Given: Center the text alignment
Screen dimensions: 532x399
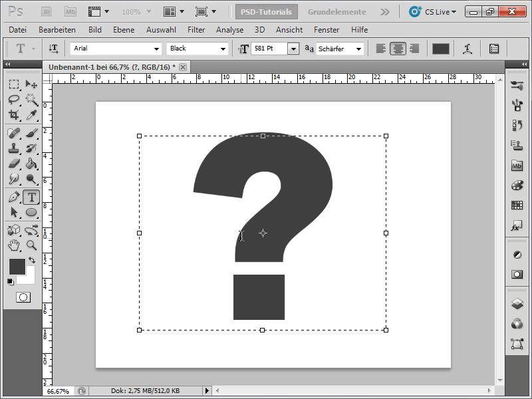Looking at the screenshot, I should pyautogui.click(x=398, y=49).
